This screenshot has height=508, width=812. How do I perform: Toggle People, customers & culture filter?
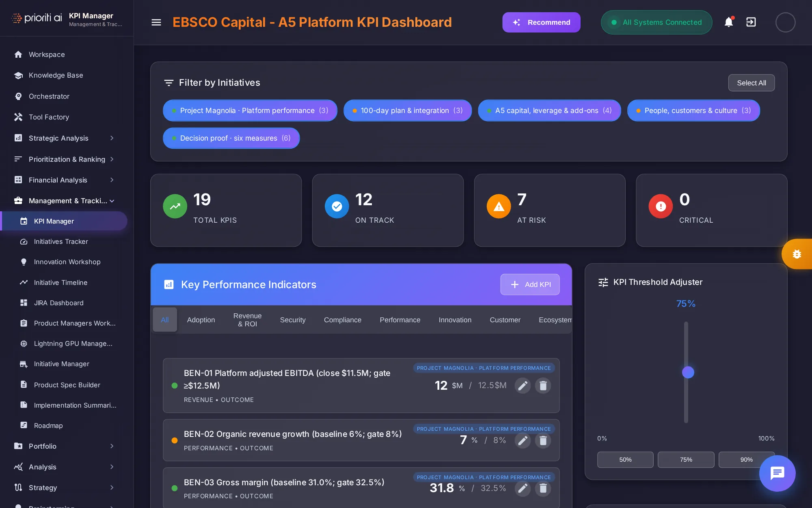[693, 111]
